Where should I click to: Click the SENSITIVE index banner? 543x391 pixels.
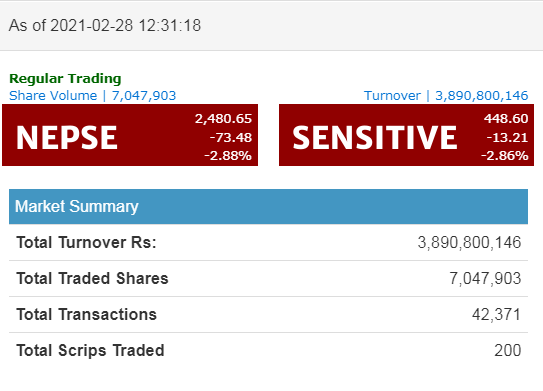click(x=406, y=135)
